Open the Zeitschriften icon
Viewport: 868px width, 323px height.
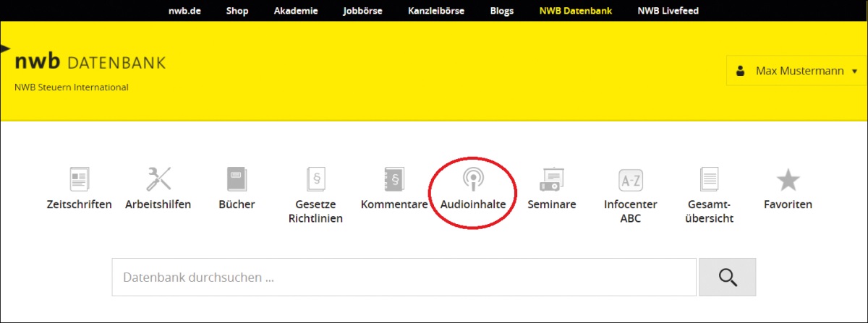coord(79,179)
